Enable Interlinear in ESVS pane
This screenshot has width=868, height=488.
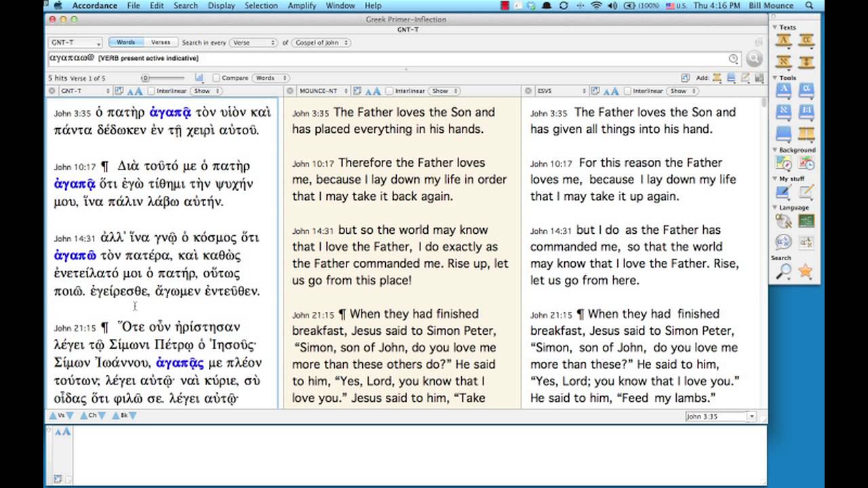pyautogui.click(x=627, y=91)
